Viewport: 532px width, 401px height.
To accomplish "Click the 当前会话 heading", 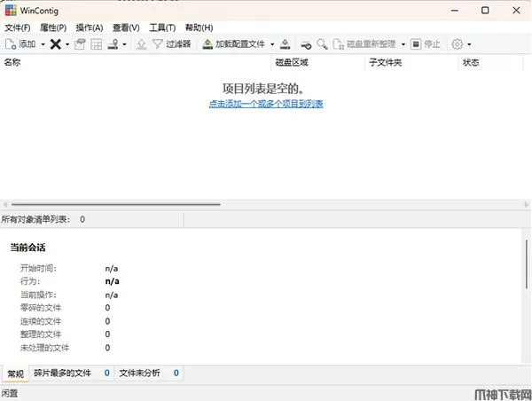I will coord(27,248).
